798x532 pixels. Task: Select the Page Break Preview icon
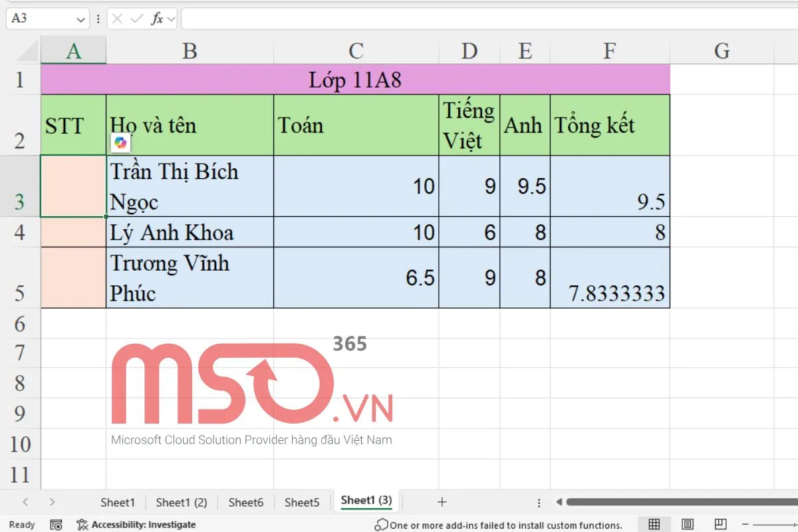(720, 524)
